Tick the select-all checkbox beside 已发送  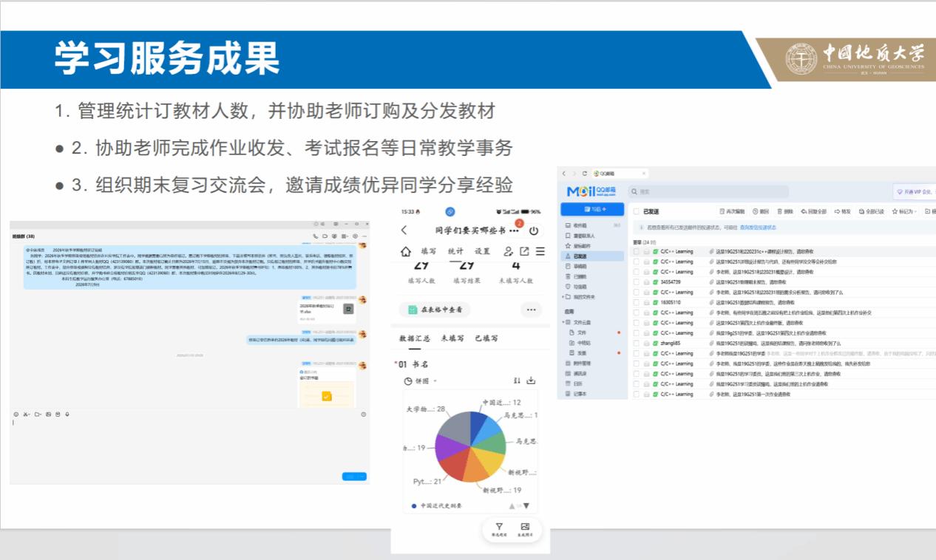click(x=636, y=211)
